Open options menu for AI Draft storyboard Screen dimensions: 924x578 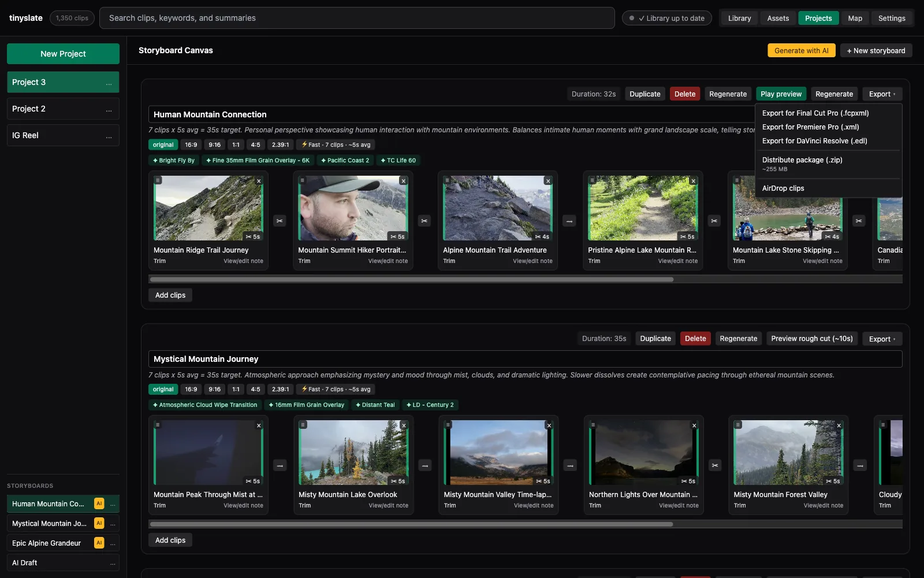pos(113,563)
